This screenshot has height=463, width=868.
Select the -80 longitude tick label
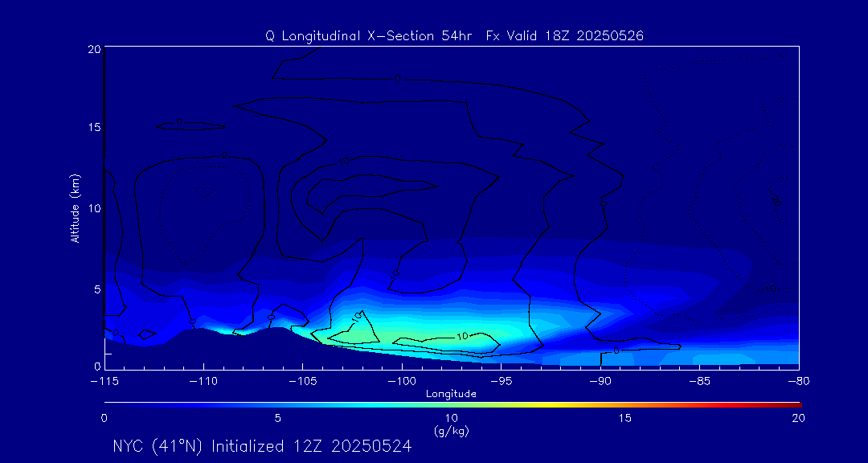coord(798,382)
